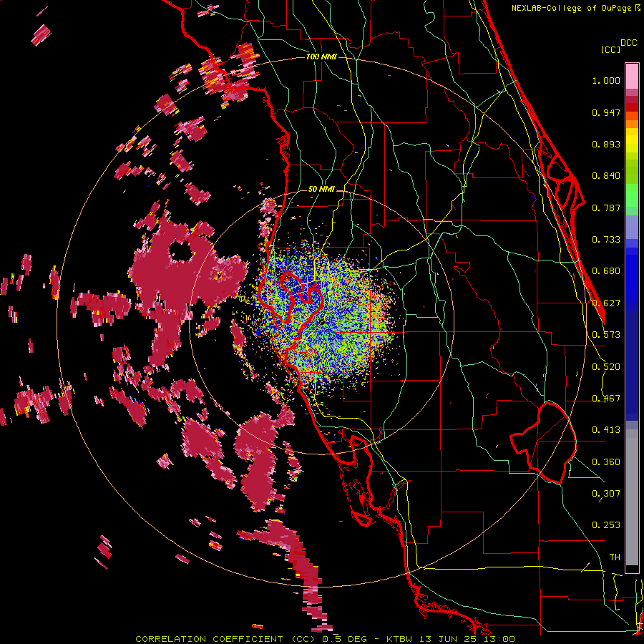The height and width of the screenshot is (644, 644).
Task: Select the 0.893 scale value
Action: [x=606, y=144]
